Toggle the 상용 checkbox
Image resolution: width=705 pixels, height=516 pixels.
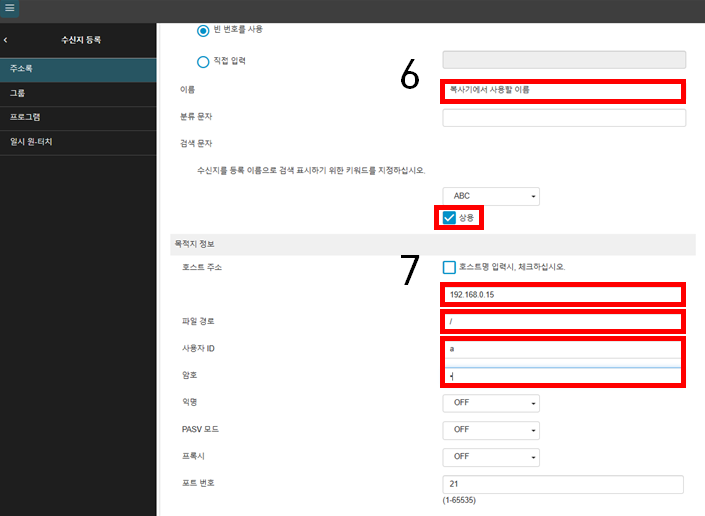[x=449, y=218]
